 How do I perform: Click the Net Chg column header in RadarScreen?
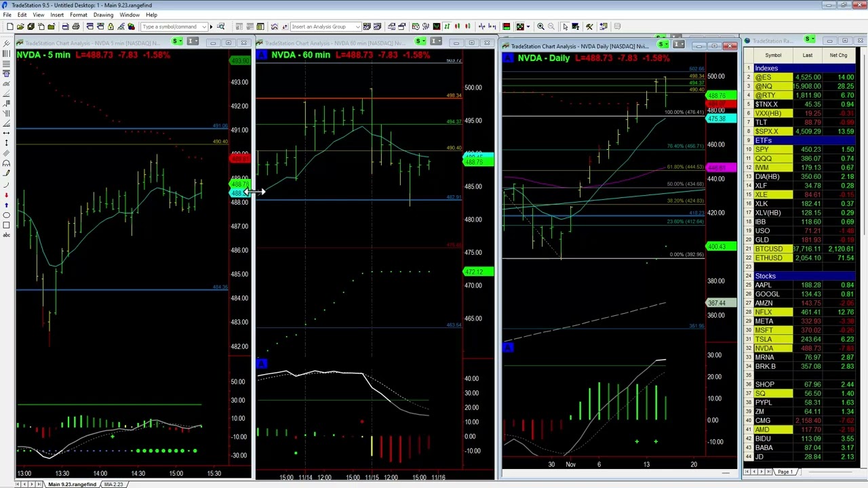tap(839, 56)
